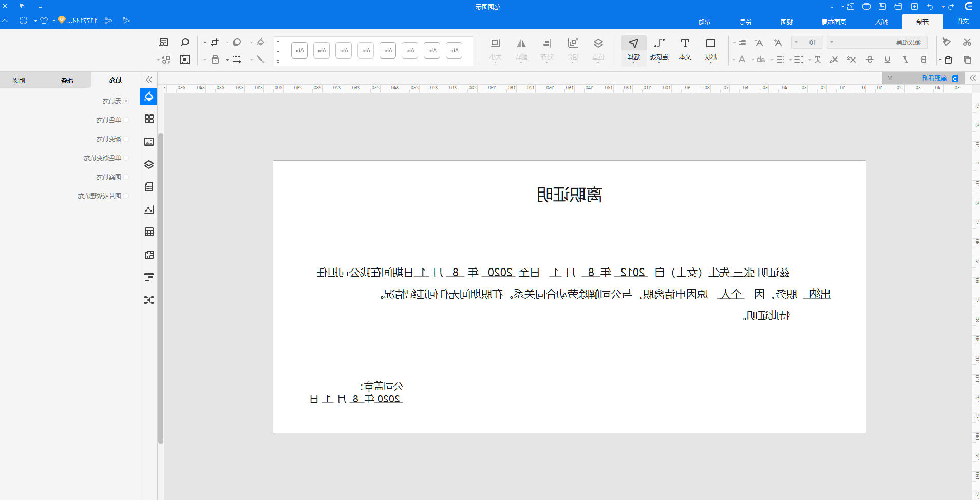Viewport: 980px width, 500px height.
Task: Switch to the 帮助 ribbon tab
Action: point(704,22)
